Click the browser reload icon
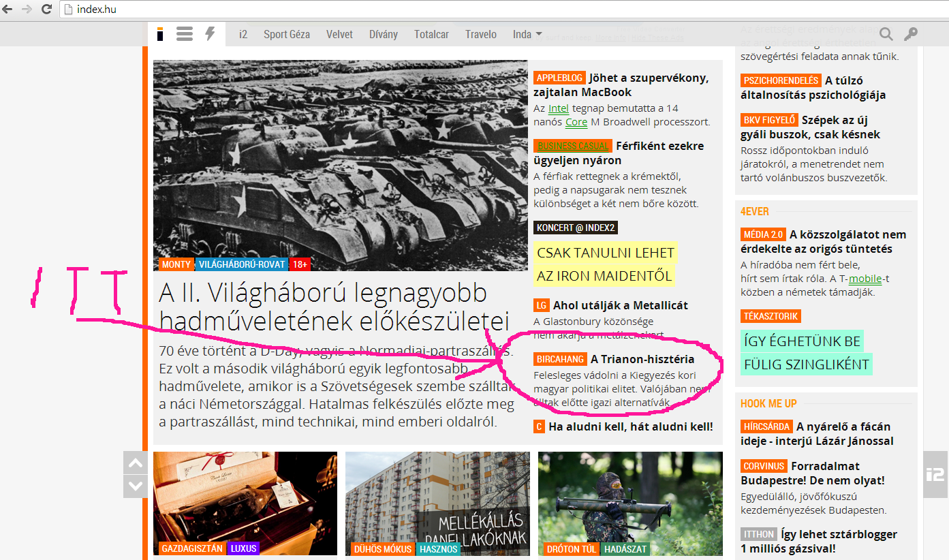This screenshot has height=560, width=949. pyautogui.click(x=46, y=10)
